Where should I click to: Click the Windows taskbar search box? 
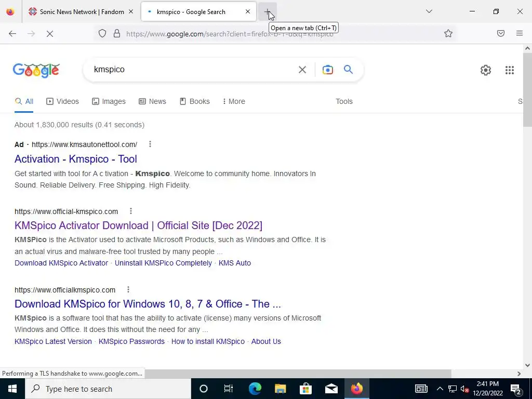click(x=108, y=389)
